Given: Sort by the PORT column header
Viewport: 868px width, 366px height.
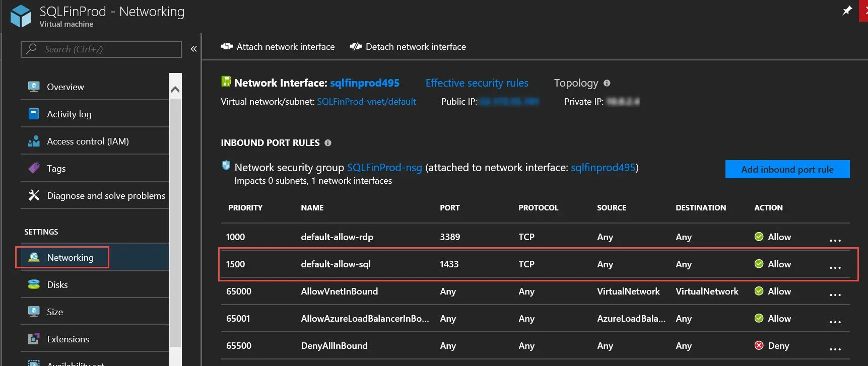Looking at the screenshot, I should [x=450, y=207].
